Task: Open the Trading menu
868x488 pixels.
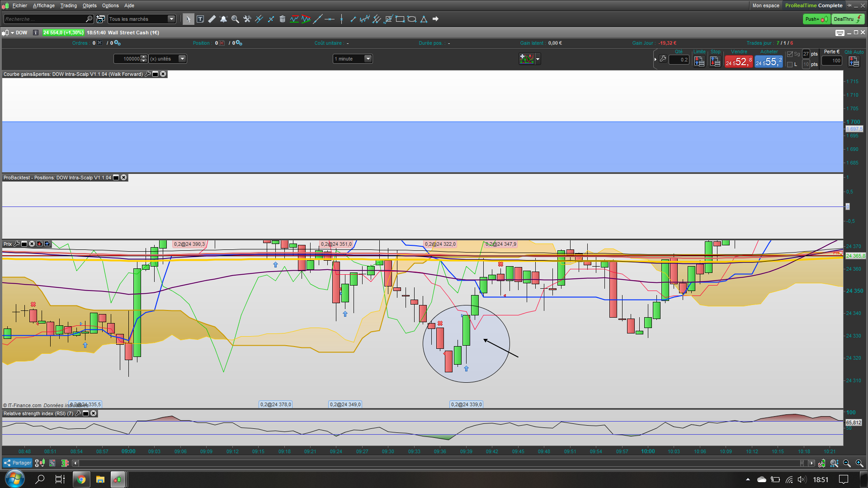Action: point(69,5)
